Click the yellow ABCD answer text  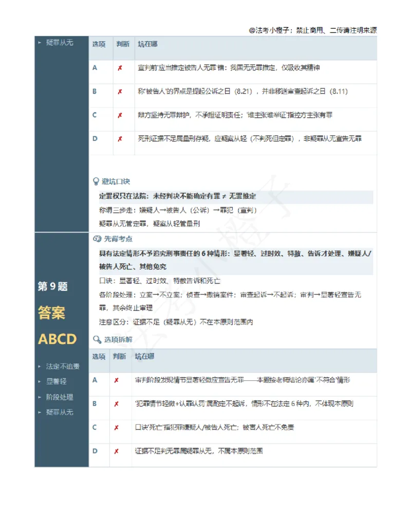pyautogui.click(x=58, y=339)
